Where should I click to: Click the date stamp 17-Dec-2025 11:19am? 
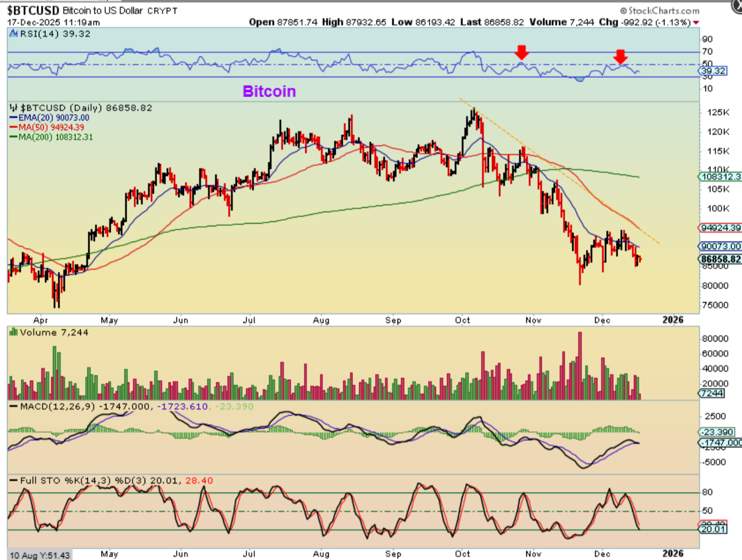pyautogui.click(x=54, y=22)
